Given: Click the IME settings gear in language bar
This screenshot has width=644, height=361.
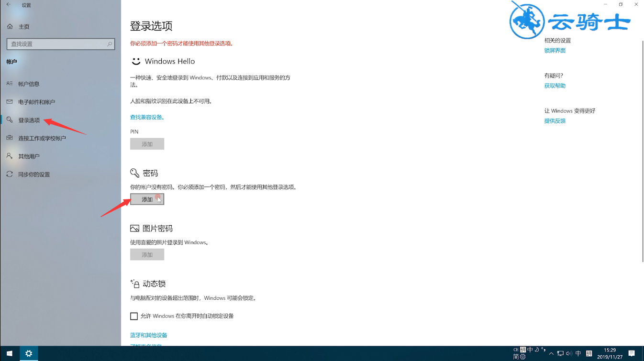Looking at the screenshot, I should pyautogui.click(x=523, y=357).
